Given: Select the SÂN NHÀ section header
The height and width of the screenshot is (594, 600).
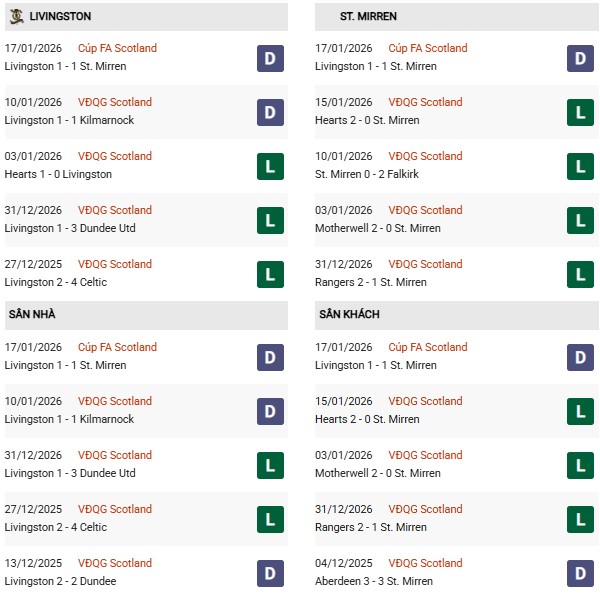Looking at the screenshot, I should pos(32,314).
